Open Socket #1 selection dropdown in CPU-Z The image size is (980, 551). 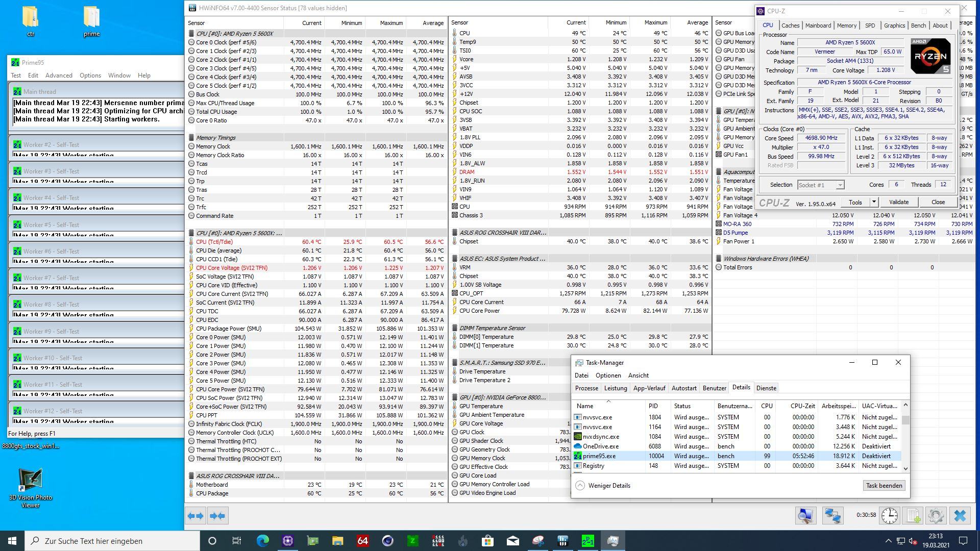[821, 185]
